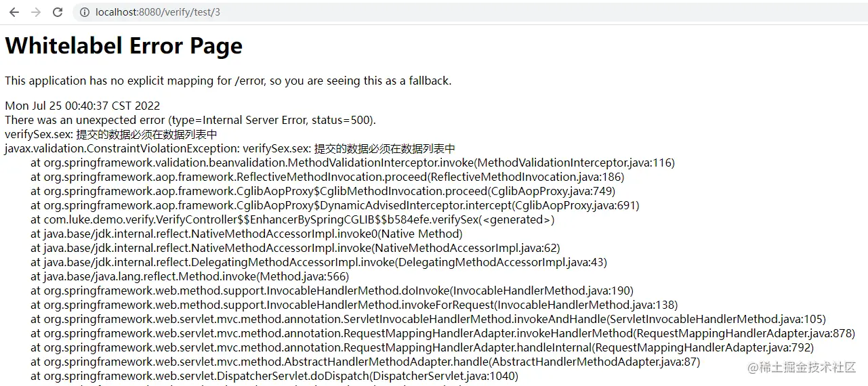Click the CglibMethodInvocation.proceed stack line

pyautogui.click(x=323, y=191)
